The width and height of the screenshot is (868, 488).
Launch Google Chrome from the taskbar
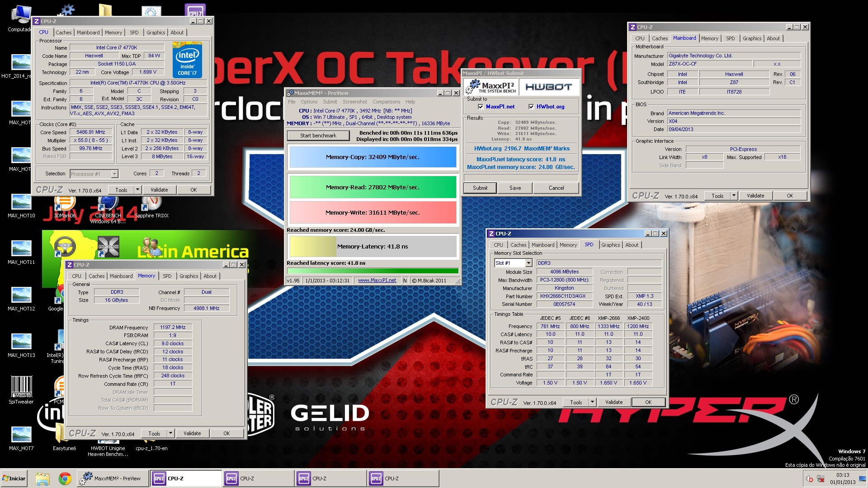click(x=65, y=479)
